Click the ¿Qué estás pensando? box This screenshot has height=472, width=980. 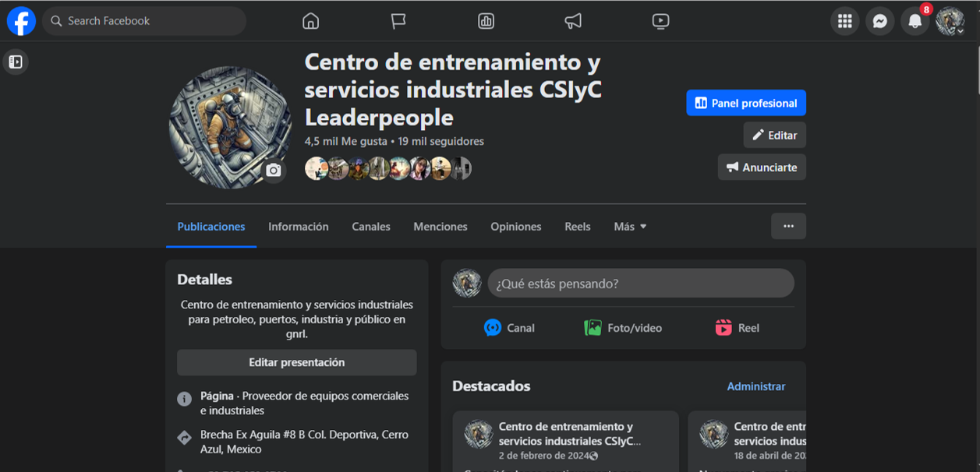(x=641, y=284)
